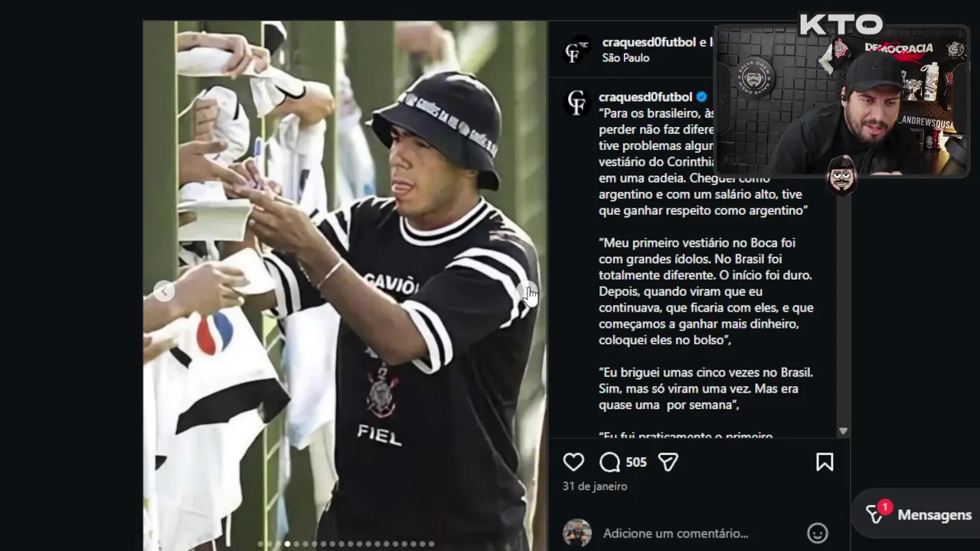Share the post using paper plane icon
The height and width of the screenshot is (551, 980).
click(668, 462)
